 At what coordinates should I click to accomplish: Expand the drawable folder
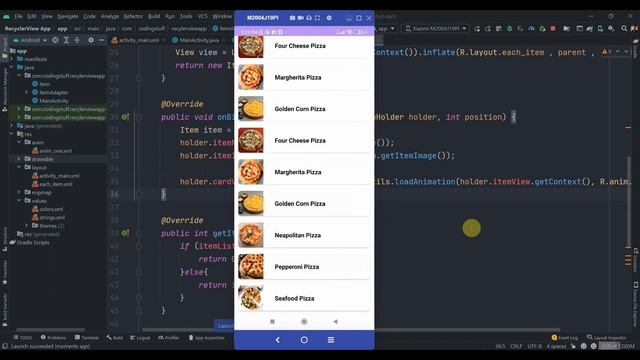click(x=20, y=159)
